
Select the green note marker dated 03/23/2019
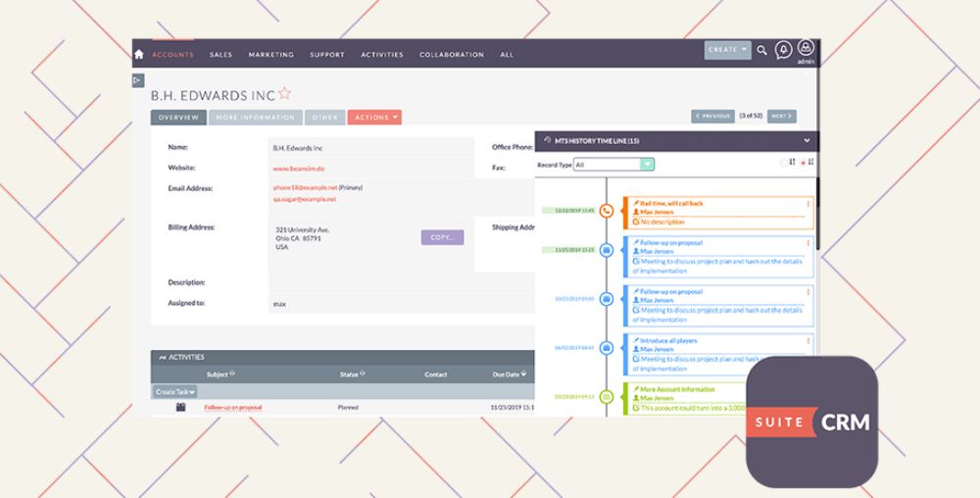pyautogui.click(x=607, y=397)
